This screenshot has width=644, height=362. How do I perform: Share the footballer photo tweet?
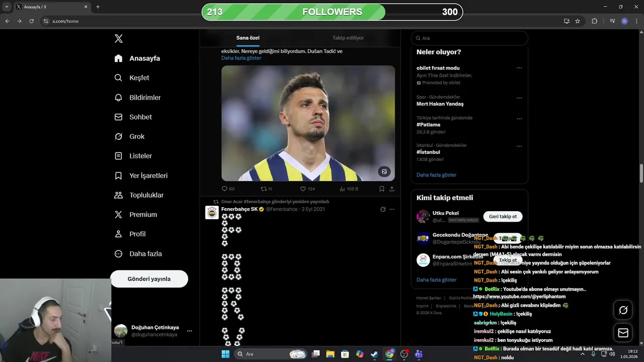pyautogui.click(x=392, y=189)
